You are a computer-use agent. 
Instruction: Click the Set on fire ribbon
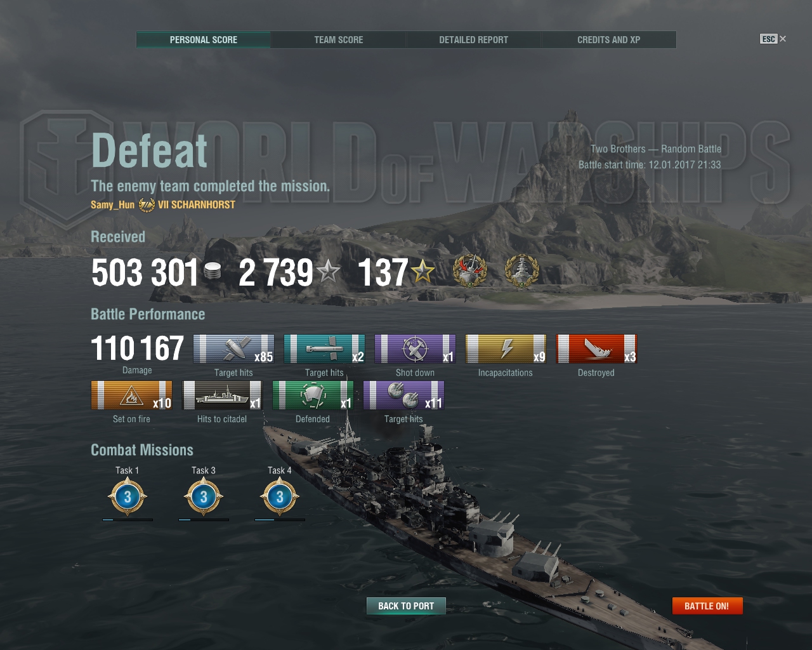point(131,395)
